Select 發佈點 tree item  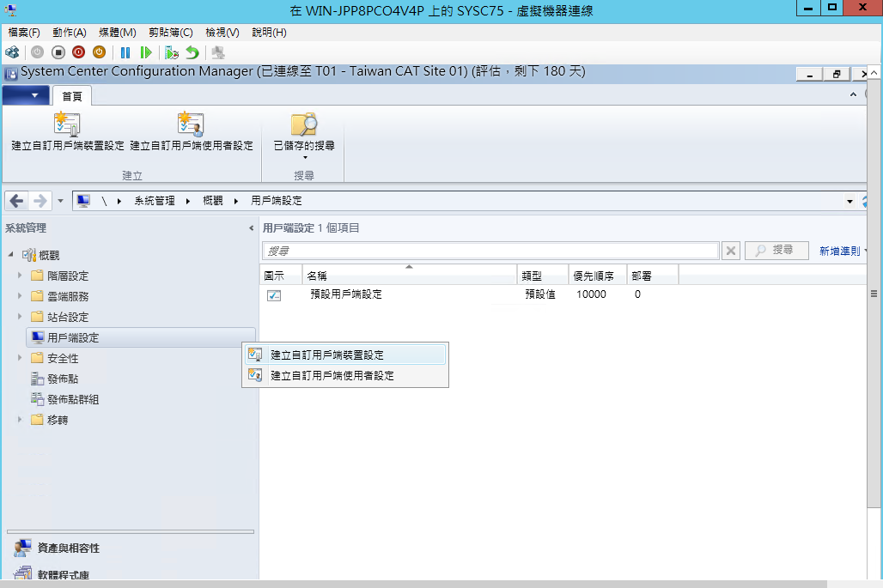pos(55,379)
